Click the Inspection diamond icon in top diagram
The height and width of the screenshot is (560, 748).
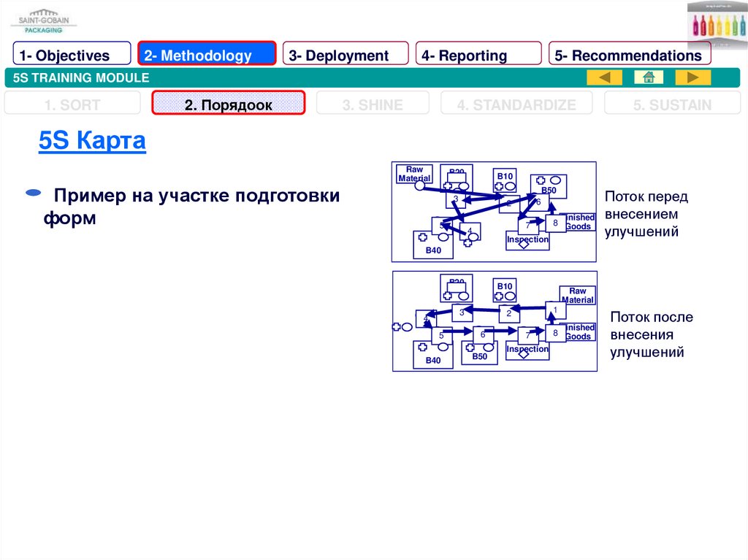pos(524,245)
